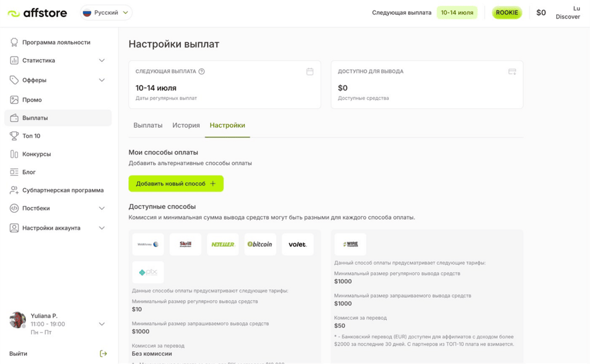Image resolution: width=590 pixels, height=364 pixels.
Task: Expand the Статистика submenu chevron
Action: [102, 60]
